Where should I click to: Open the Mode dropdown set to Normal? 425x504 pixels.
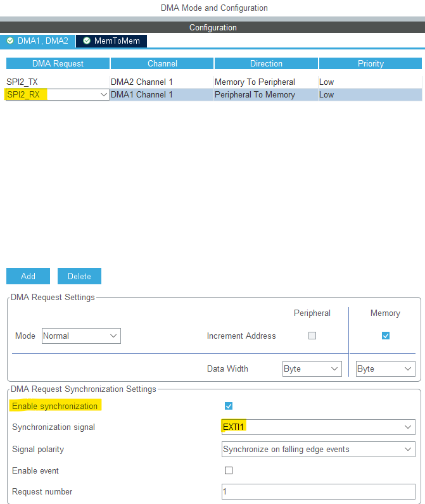(81, 336)
